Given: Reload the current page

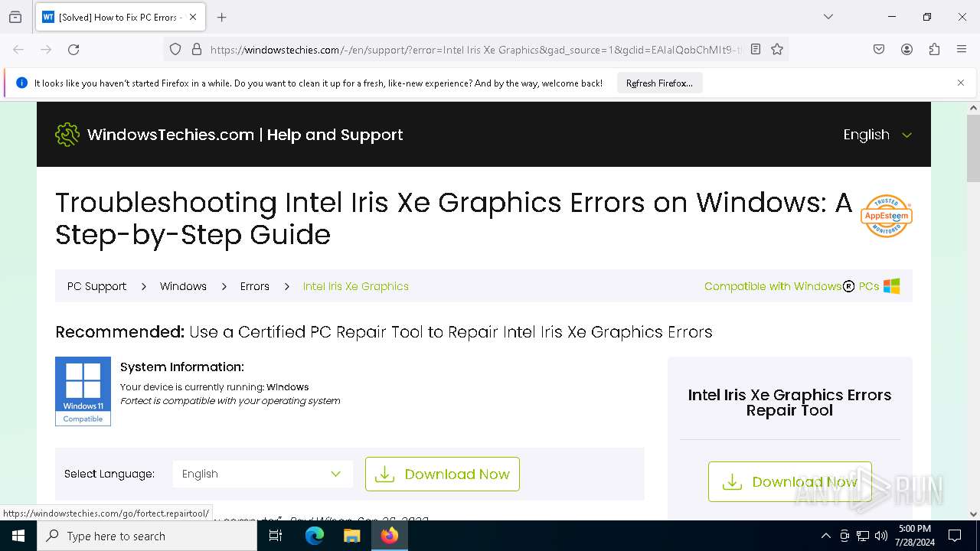Looking at the screenshot, I should coord(73,49).
